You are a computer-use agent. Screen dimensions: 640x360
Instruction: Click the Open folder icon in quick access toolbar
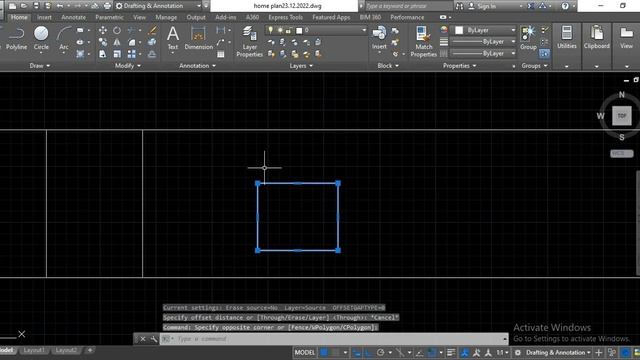(x=24, y=6)
